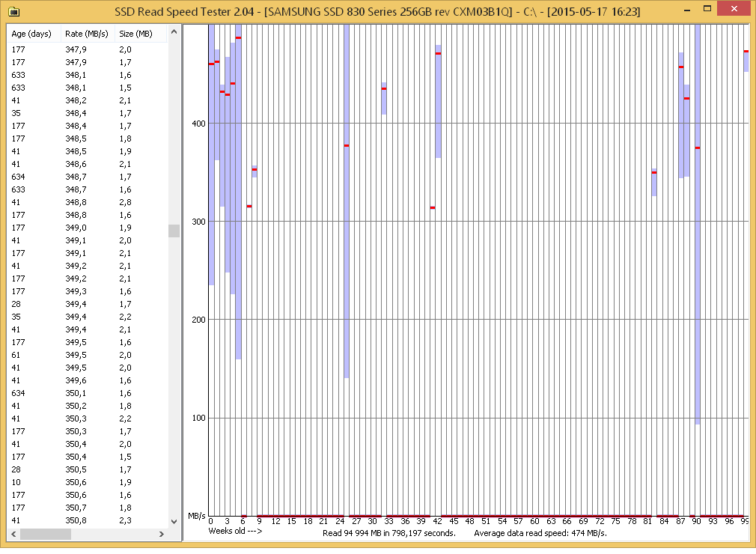Image resolution: width=756 pixels, height=554 pixels.
Task: Select the row with rate 348,2
Action: [x=88, y=100]
